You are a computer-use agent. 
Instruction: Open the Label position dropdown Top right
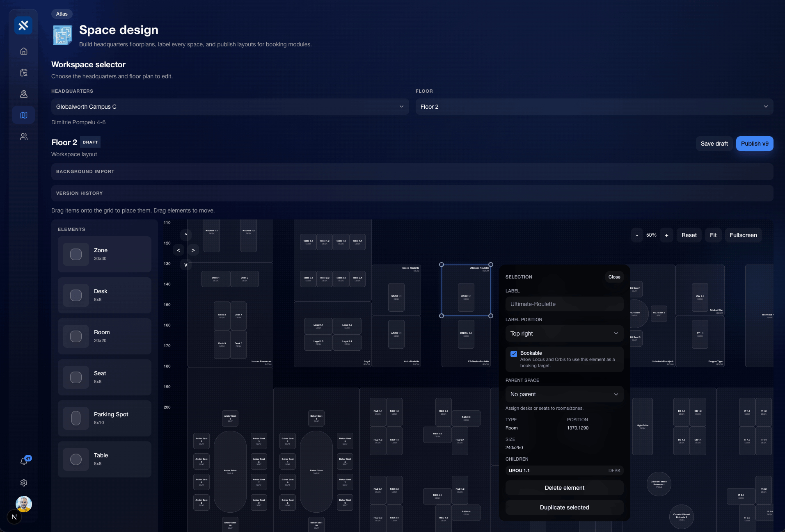pos(564,333)
